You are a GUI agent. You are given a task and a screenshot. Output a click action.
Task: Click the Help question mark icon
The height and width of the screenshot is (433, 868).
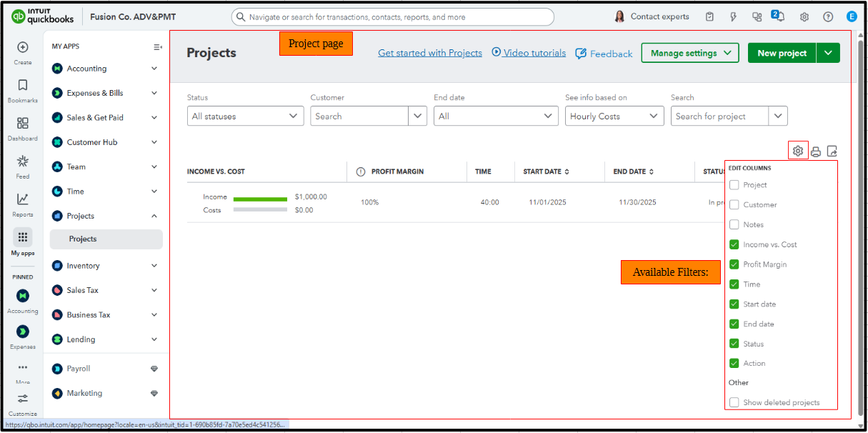click(x=828, y=16)
